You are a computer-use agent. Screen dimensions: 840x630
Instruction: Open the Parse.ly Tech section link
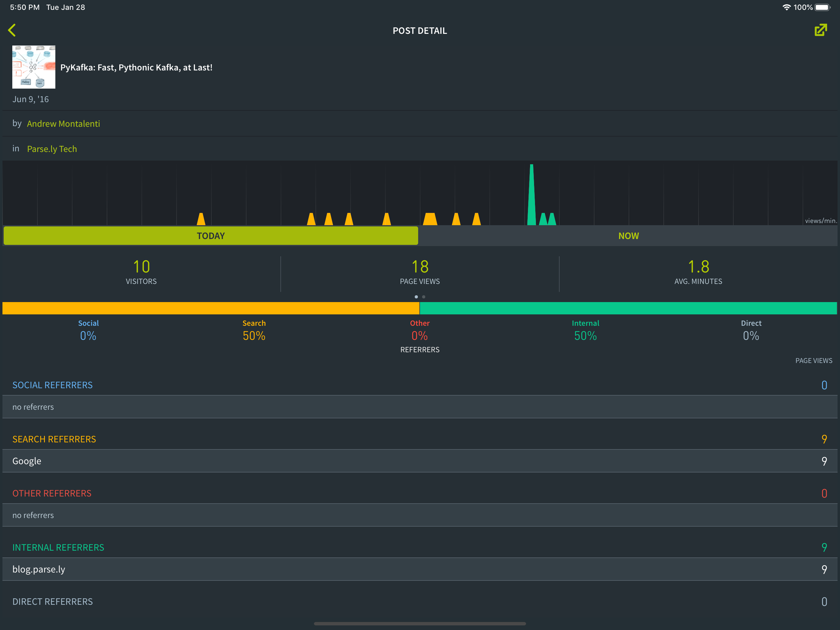pos(52,149)
